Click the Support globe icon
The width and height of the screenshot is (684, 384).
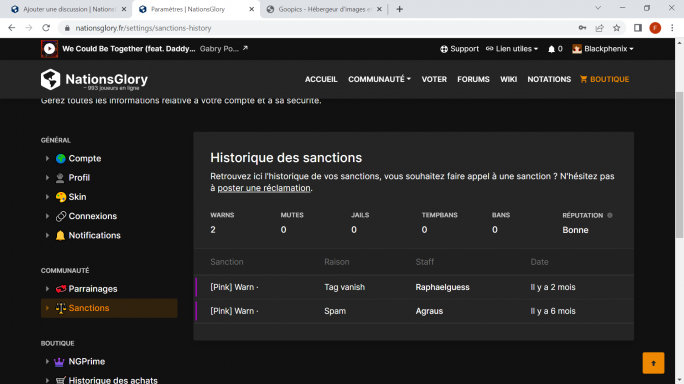[444, 49]
